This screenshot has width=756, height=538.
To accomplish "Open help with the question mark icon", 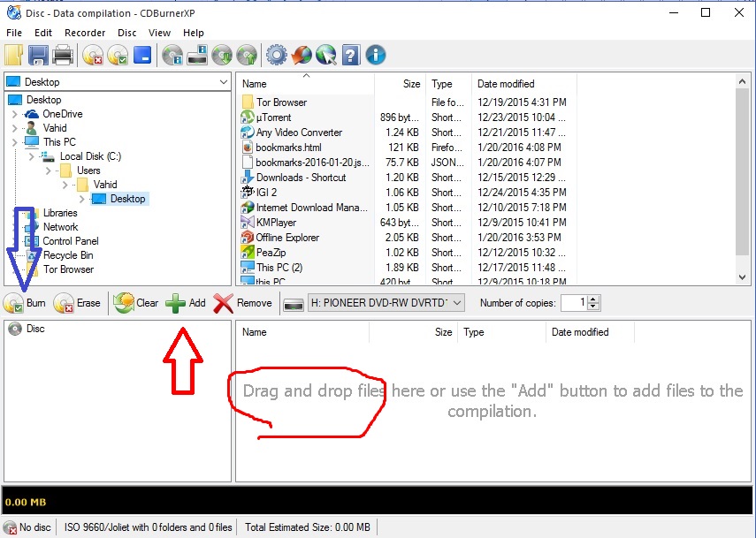I will (x=351, y=55).
